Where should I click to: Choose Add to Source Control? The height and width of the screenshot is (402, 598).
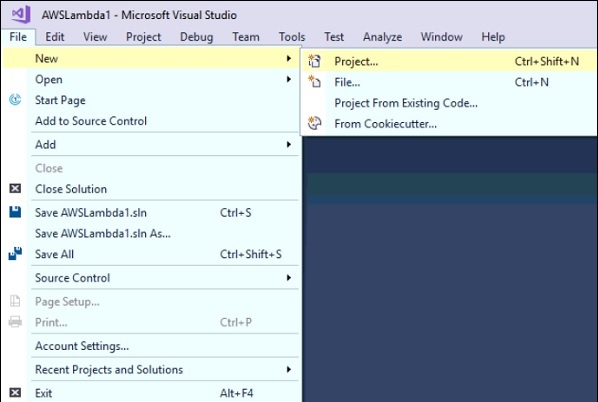point(91,121)
